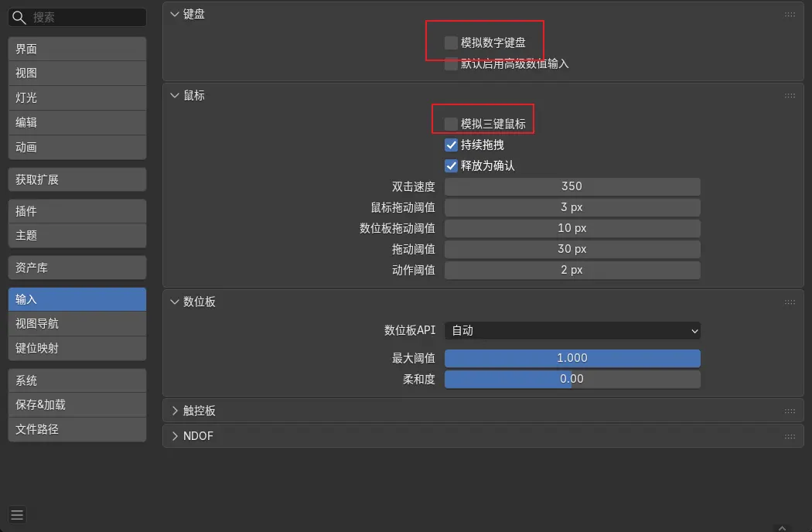Collapse the 键盘 panel

click(x=175, y=15)
